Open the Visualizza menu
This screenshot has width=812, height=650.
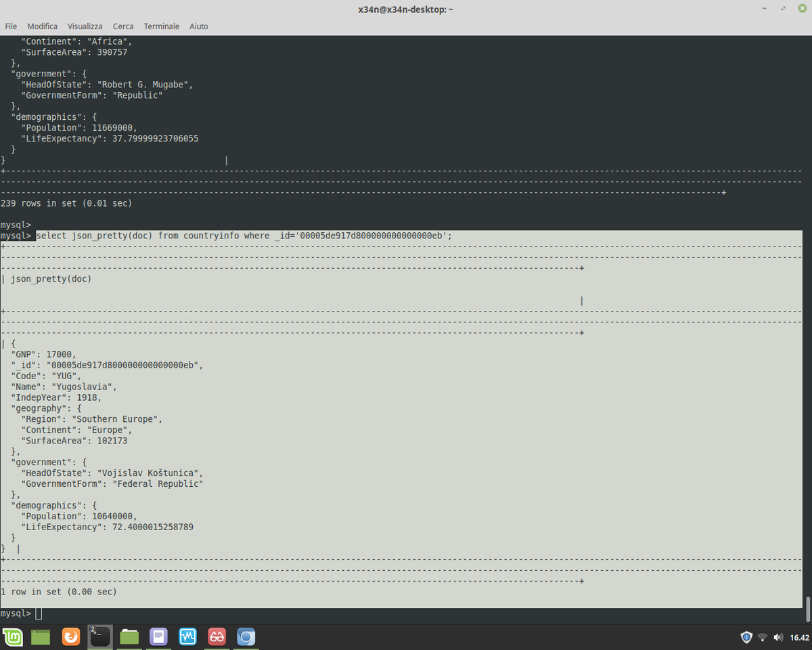85,26
